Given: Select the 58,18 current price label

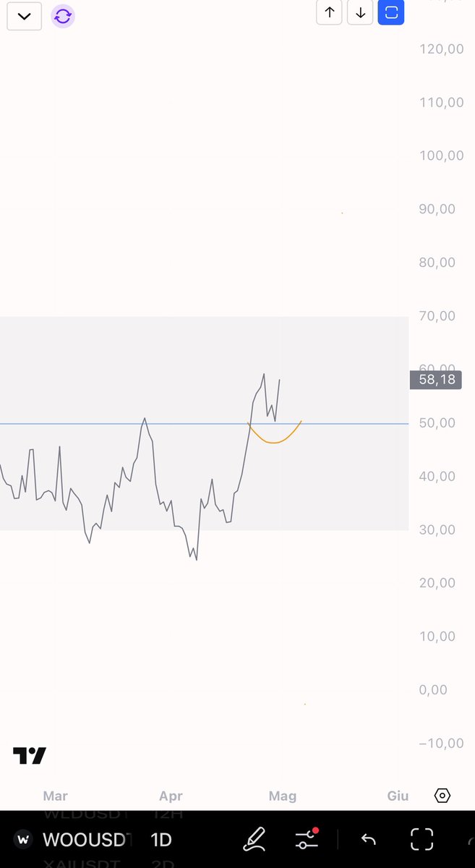Looking at the screenshot, I should tap(436, 379).
